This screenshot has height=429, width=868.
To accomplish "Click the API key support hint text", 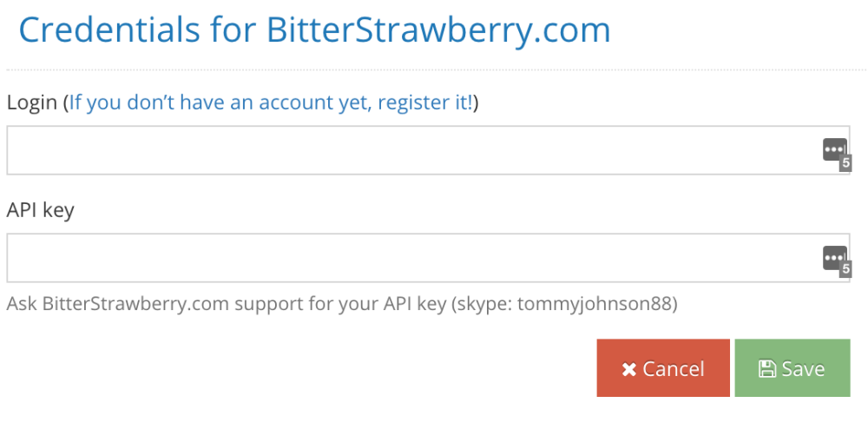I will [x=341, y=304].
